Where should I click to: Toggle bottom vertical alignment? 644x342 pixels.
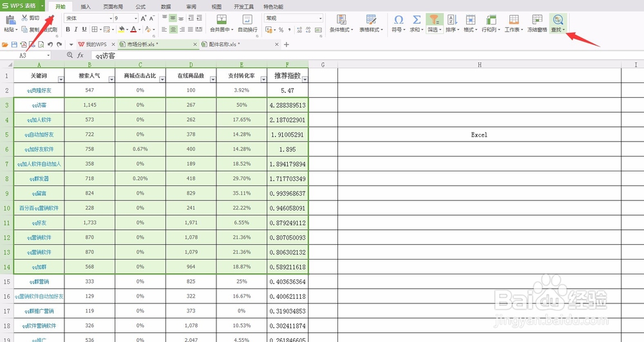click(181, 18)
